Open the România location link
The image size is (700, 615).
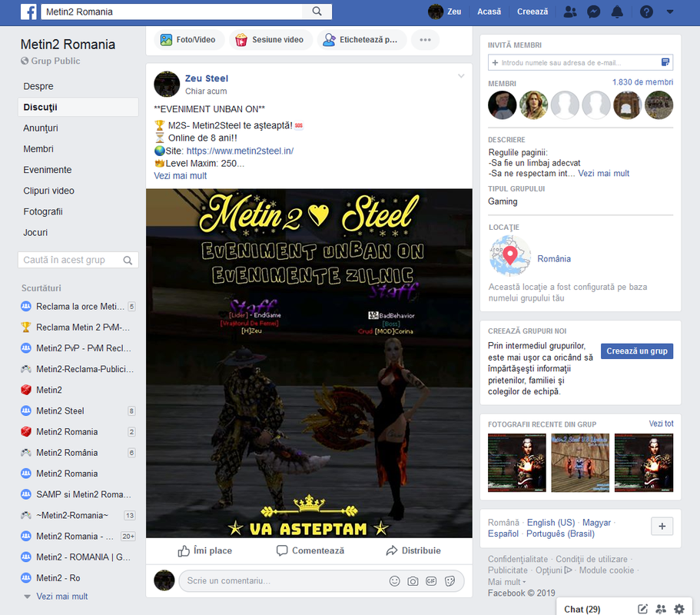coord(553,259)
